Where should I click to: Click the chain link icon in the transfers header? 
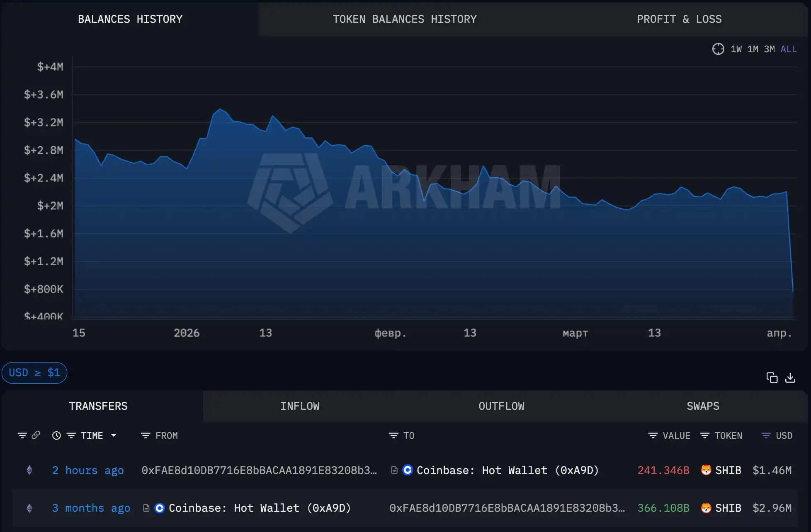click(x=36, y=435)
